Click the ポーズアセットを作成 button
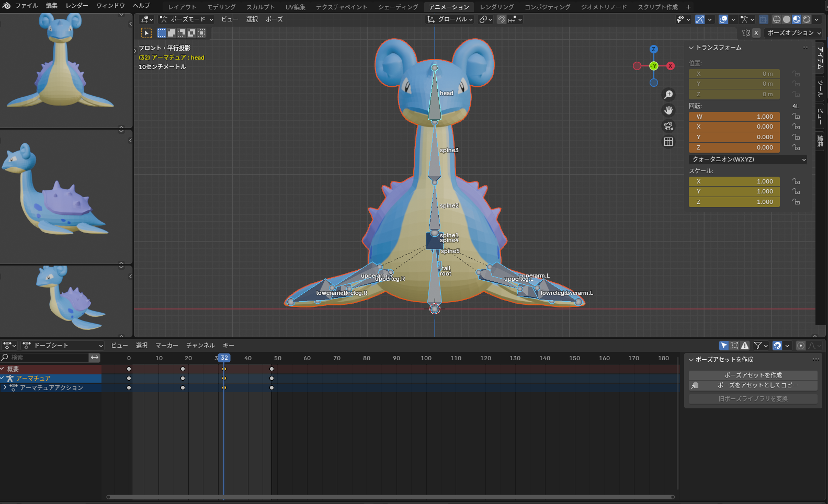This screenshot has height=504, width=828. pos(753,375)
